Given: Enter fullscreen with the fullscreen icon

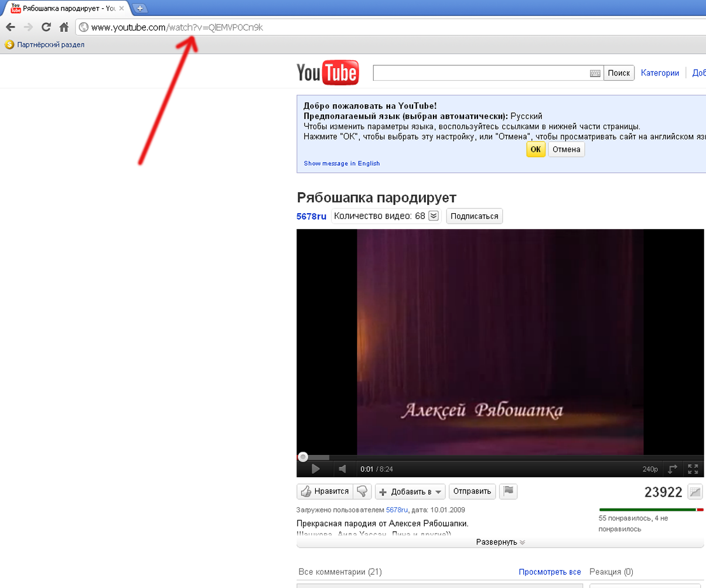Looking at the screenshot, I should 693,469.
